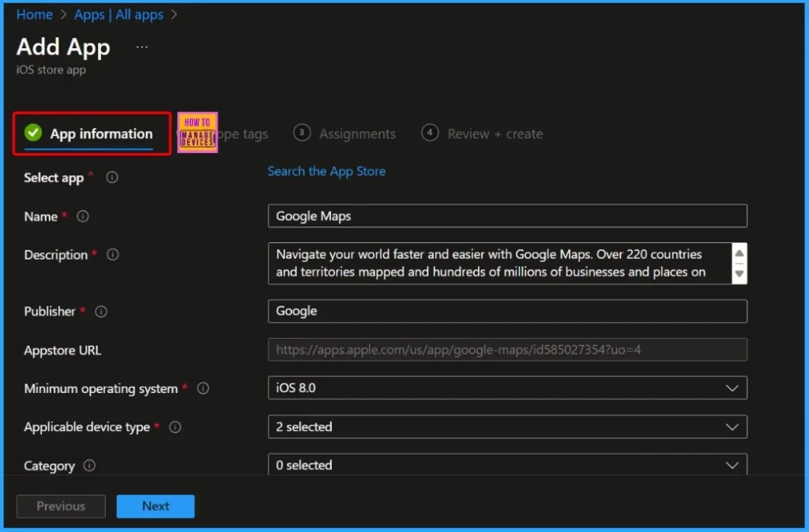The width and height of the screenshot is (809, 532).
Task: Click the Add App heading
Action: 63,47
